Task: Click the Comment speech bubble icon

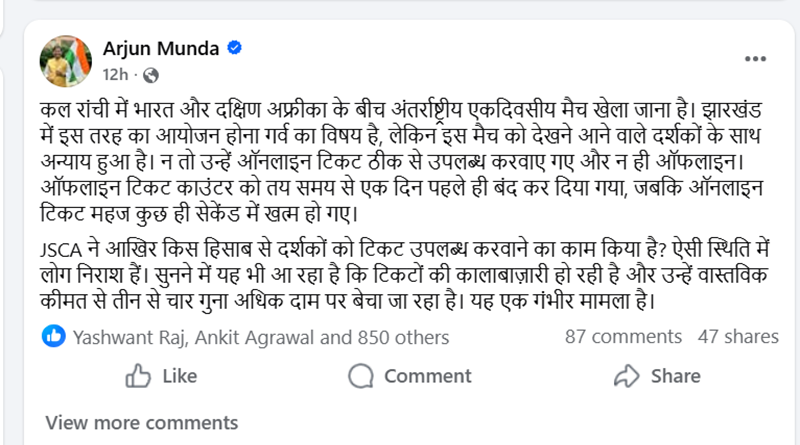Action: (360, 376)
